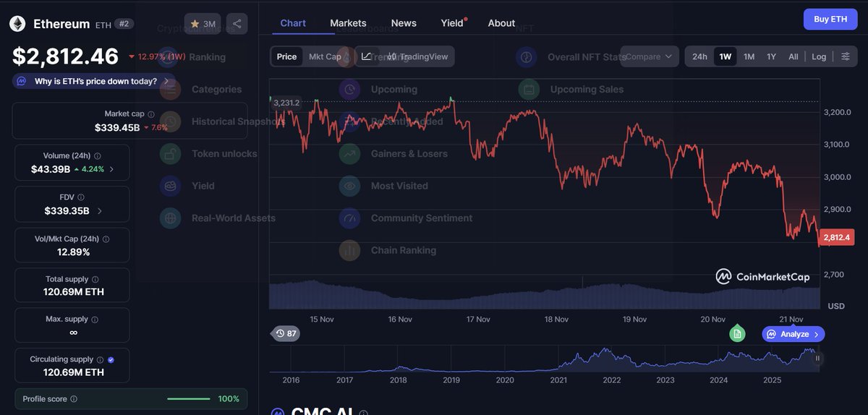Click the current price tag 2,812.4

tap(837, 237)
